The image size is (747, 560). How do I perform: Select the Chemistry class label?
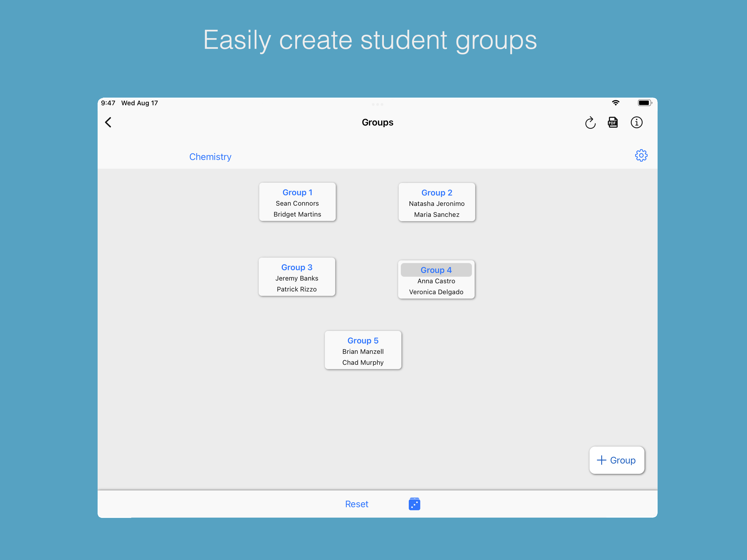(x=210, y=157)
